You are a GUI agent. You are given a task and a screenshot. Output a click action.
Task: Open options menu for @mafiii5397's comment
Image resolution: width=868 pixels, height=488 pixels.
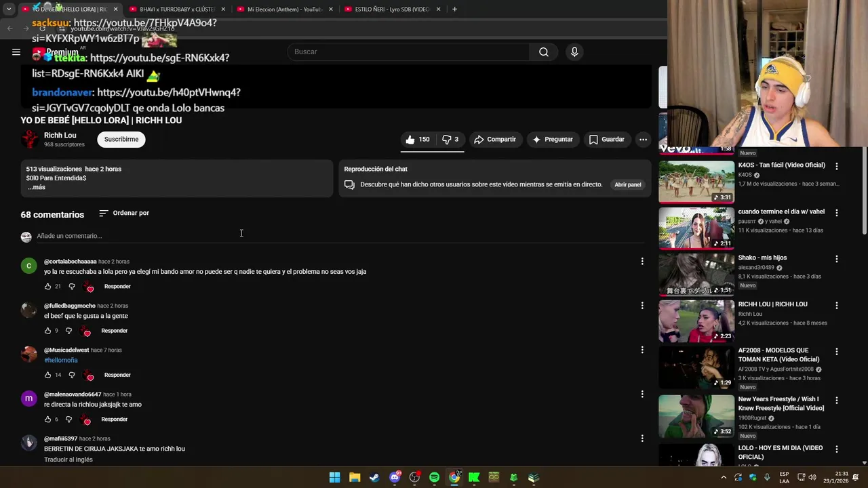642,439
